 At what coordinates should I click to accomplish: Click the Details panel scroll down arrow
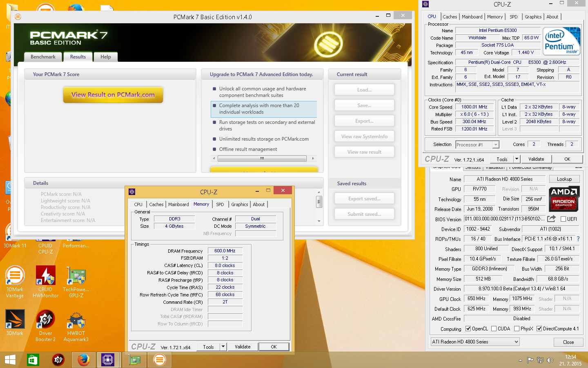[319, 221]
